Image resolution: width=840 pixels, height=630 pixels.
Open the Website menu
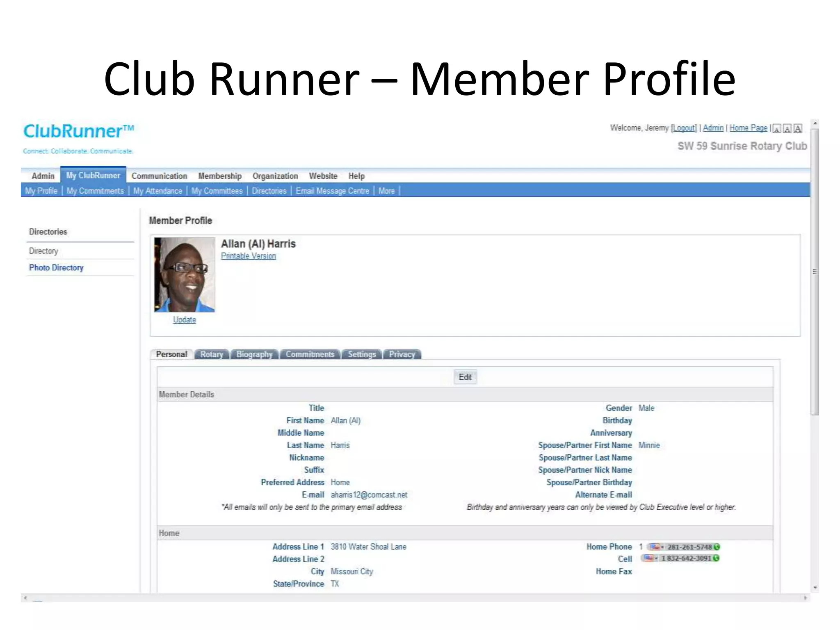323,176
